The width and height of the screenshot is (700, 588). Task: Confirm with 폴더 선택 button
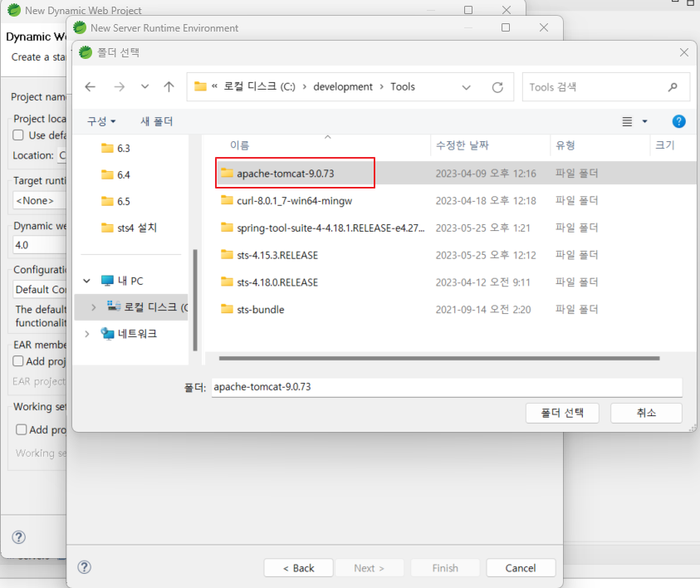[562, 413]
